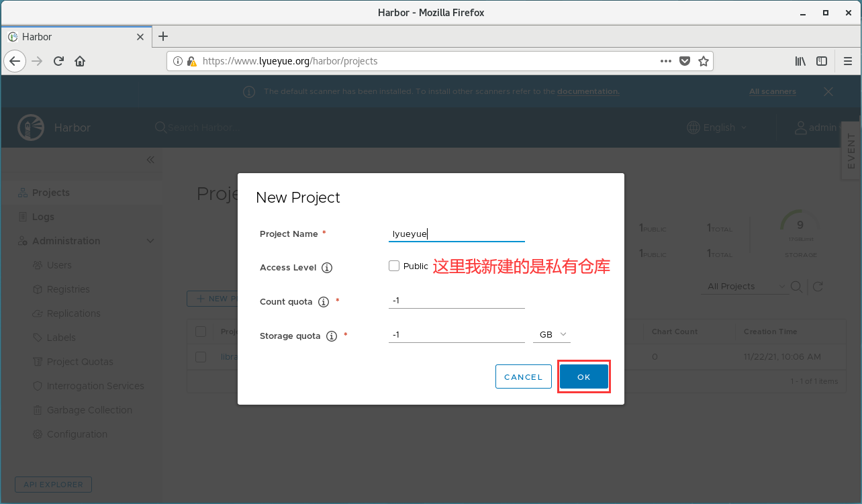The width and height of the screenshot is (862, 504).
Task: Open the GB storage unit dropdown
Action: (552, 334)
